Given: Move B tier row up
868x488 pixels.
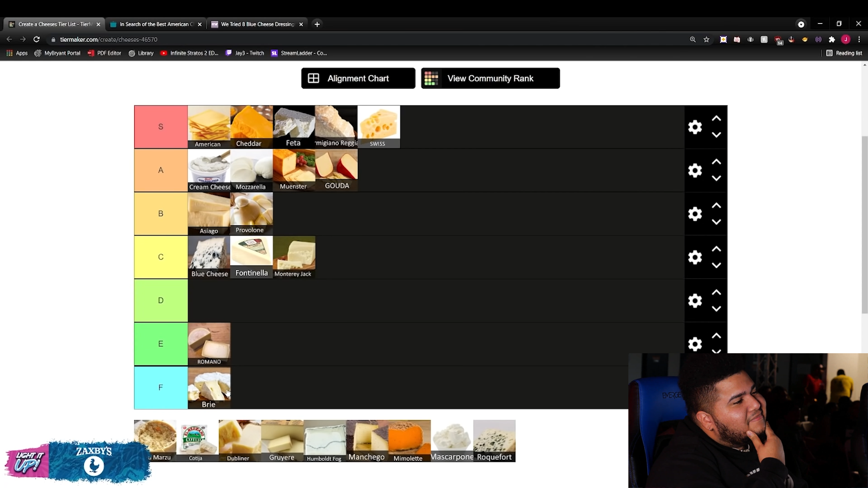Looking at the screenshot, I should point(716,206).
